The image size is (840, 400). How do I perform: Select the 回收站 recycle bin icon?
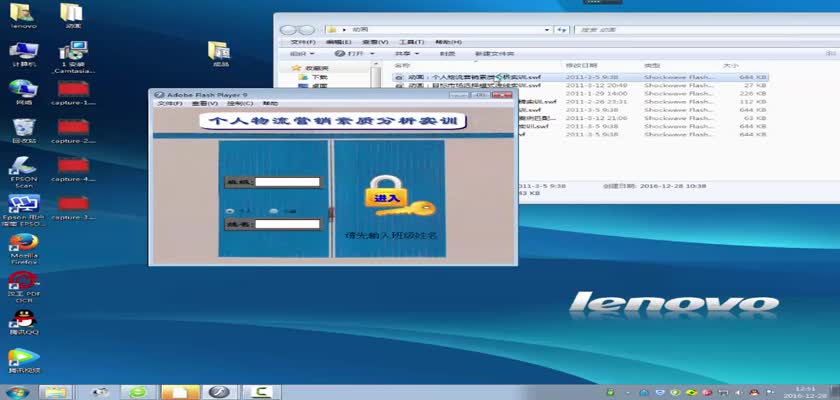(x=24, y=131)
